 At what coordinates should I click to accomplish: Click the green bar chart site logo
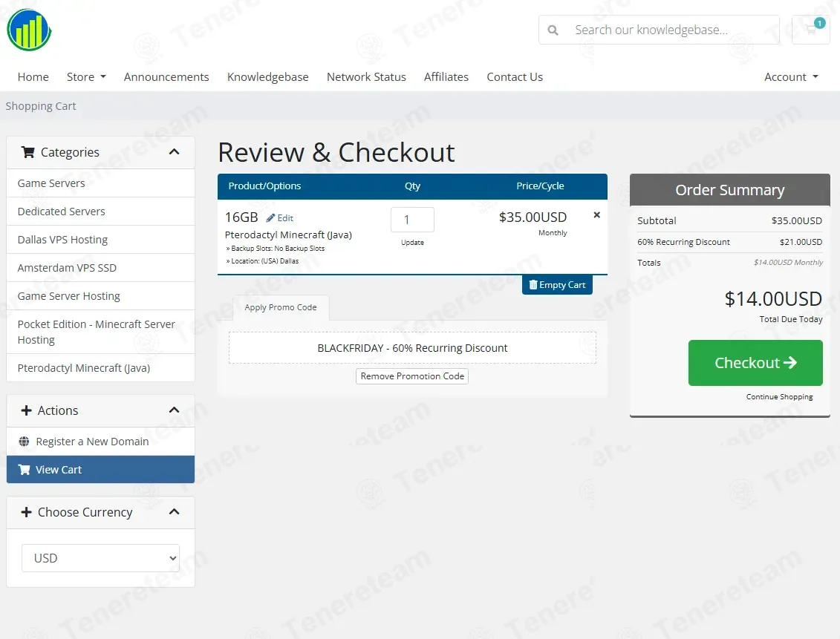click(29, 30)
